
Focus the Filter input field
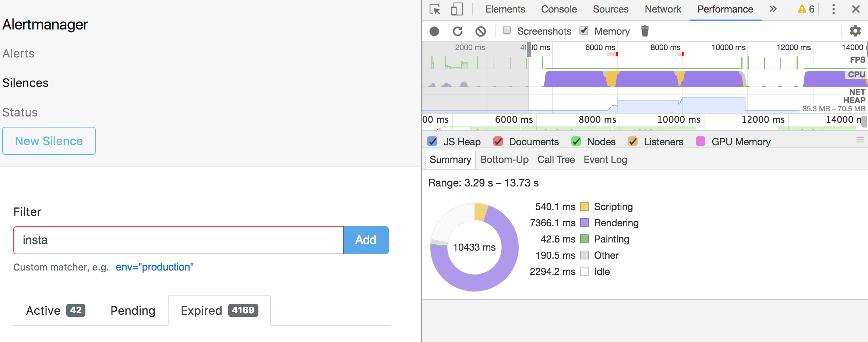(x=179, y=240)
